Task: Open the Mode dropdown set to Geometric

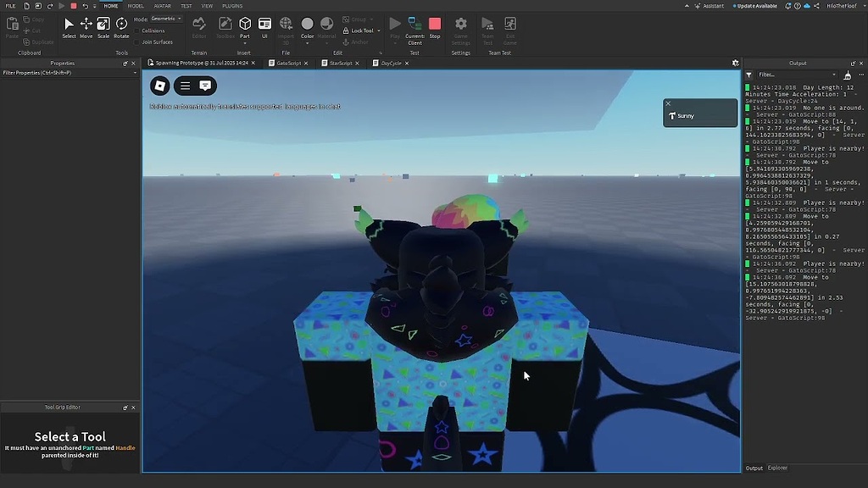Action: coord(167,18)
